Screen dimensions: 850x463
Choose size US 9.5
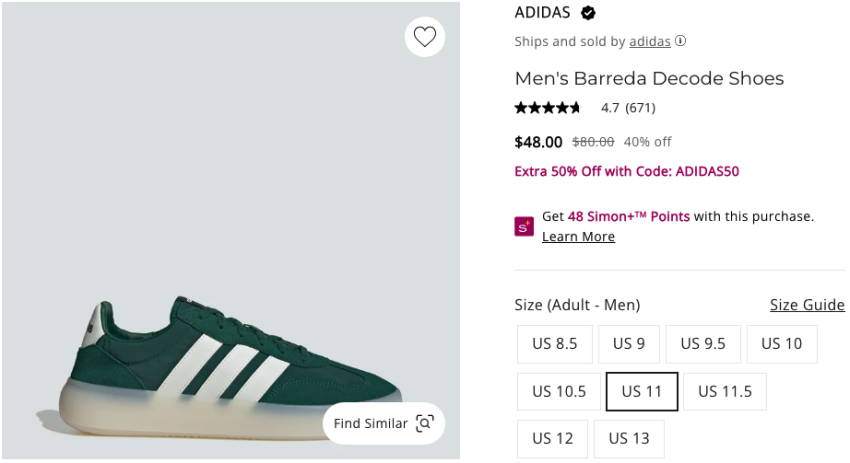click(703, 344)
